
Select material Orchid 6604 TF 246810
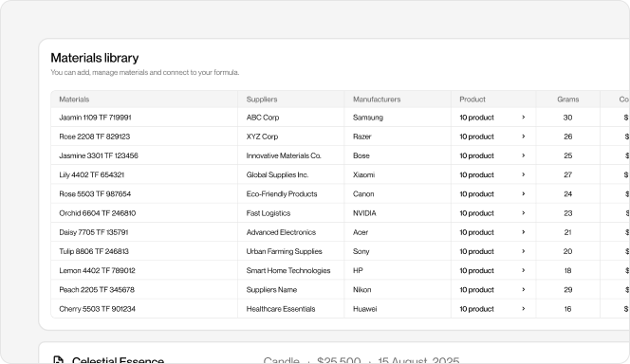(97, 213)
